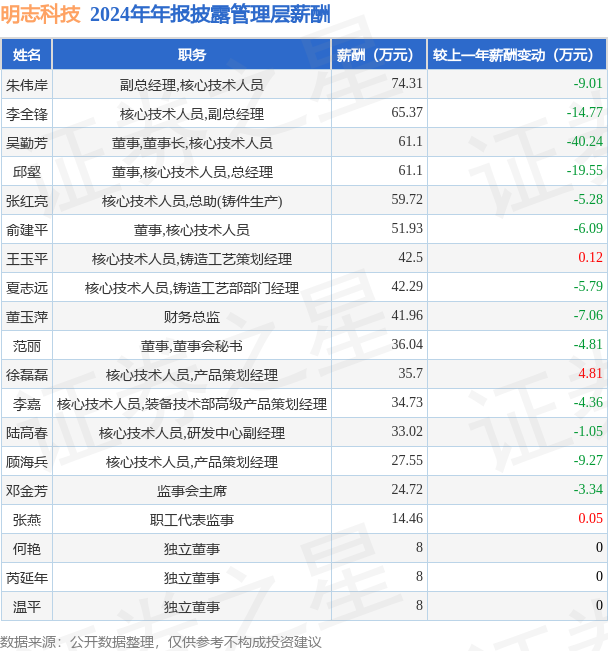Click 核心技术人员,总助(铸件生产) position

(192, 201)
